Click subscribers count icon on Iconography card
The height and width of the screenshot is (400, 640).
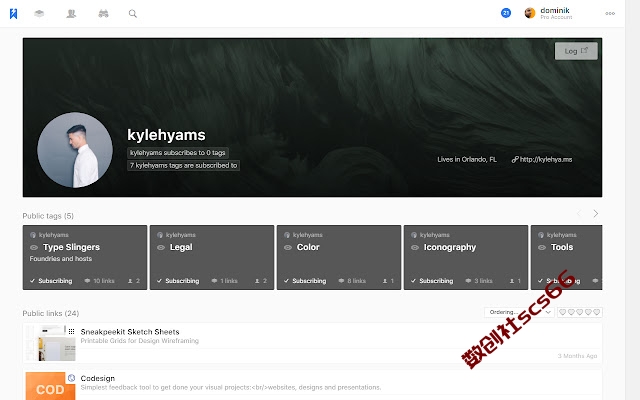(x=515, y=281)
